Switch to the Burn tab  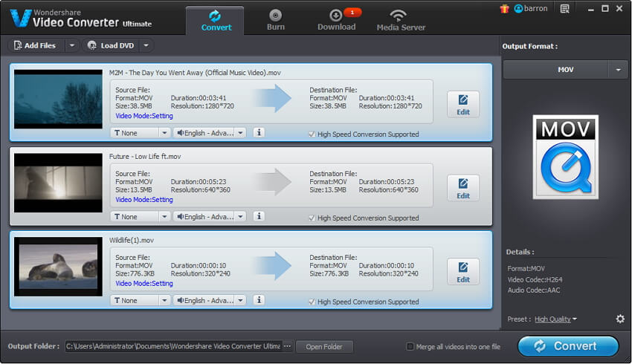pyautogui.click(x=276, y=21)
